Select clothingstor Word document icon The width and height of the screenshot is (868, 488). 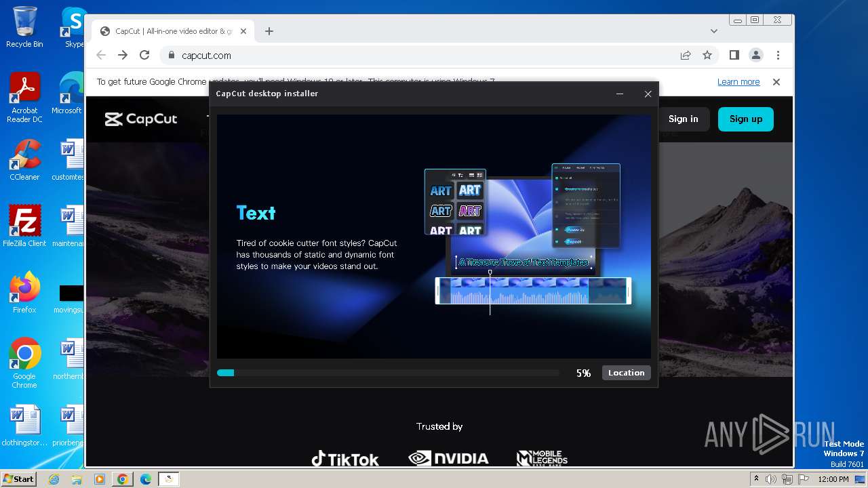pyautogui.click(x=24, y=426)
